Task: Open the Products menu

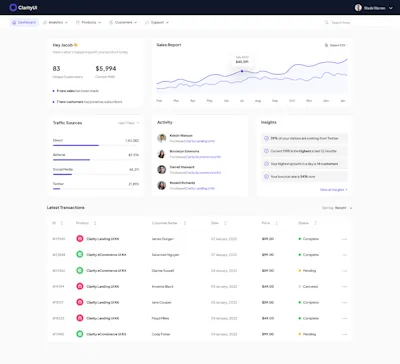Action: tap(88, 22)
